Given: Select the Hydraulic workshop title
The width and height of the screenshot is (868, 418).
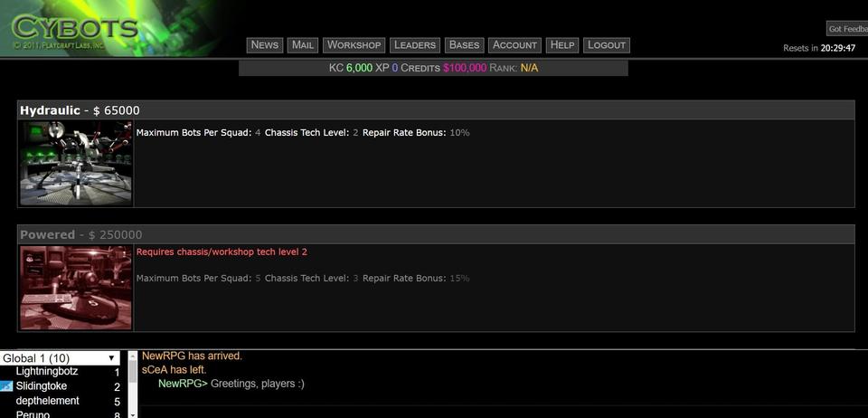Looking at the screenshot, I should pos(50,110).
